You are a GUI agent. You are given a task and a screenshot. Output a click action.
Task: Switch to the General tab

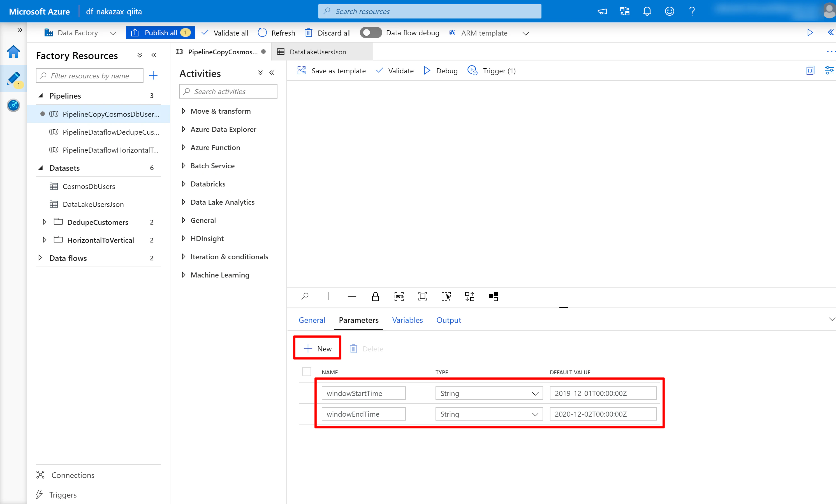[x=311, y=320]
